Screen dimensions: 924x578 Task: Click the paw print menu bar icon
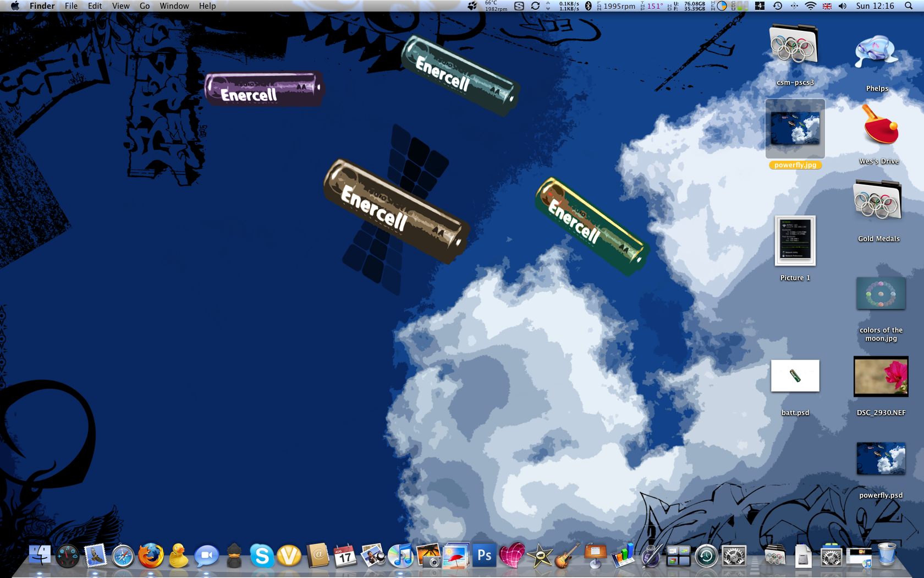pos(472,6)
